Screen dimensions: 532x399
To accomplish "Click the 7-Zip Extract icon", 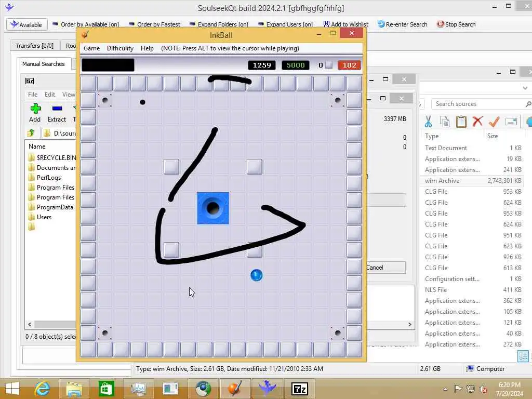I will (57, 109).
